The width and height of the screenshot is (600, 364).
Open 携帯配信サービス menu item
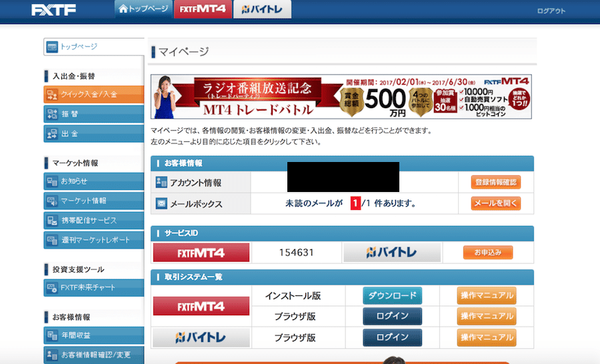94,221
